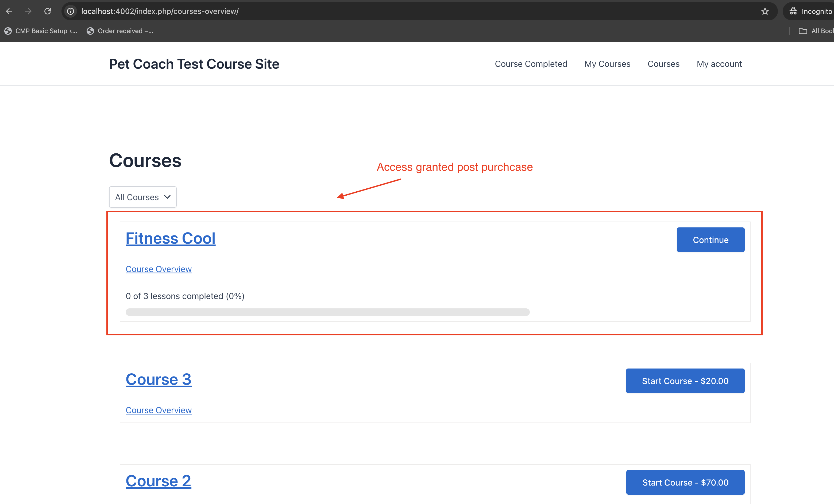Click Start Course - $20.00 for Course 3
834x504 pixels.
685,381
